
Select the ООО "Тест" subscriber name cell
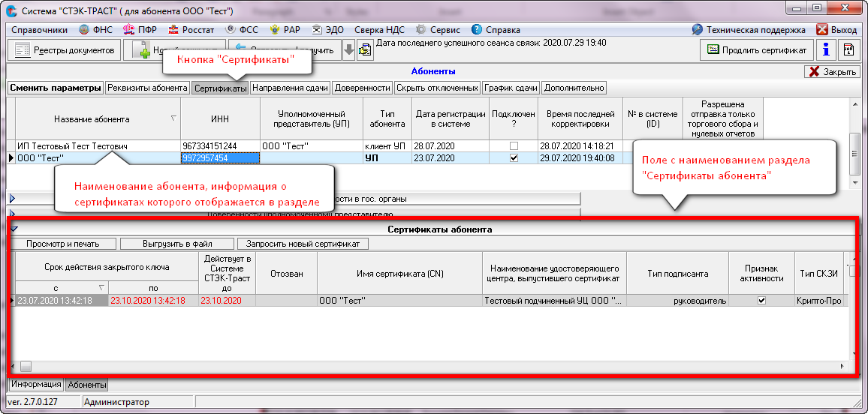(x=98, y=157)
